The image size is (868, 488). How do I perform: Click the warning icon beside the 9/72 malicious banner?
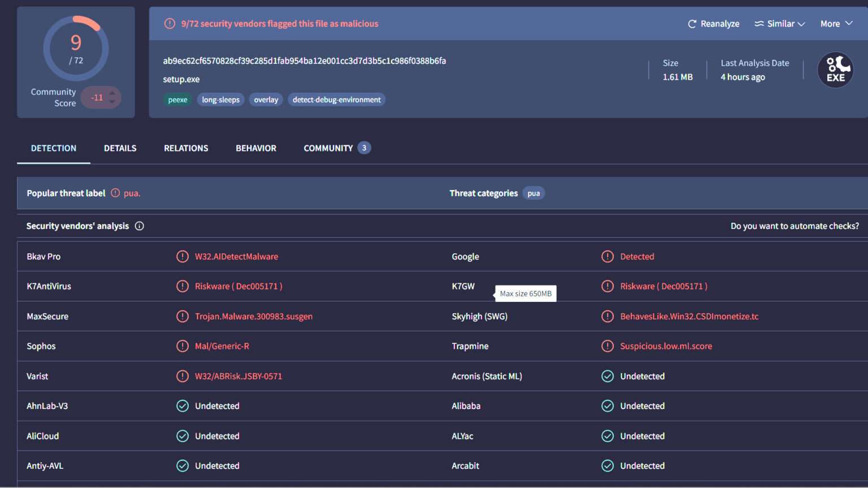tap(169, 23)
